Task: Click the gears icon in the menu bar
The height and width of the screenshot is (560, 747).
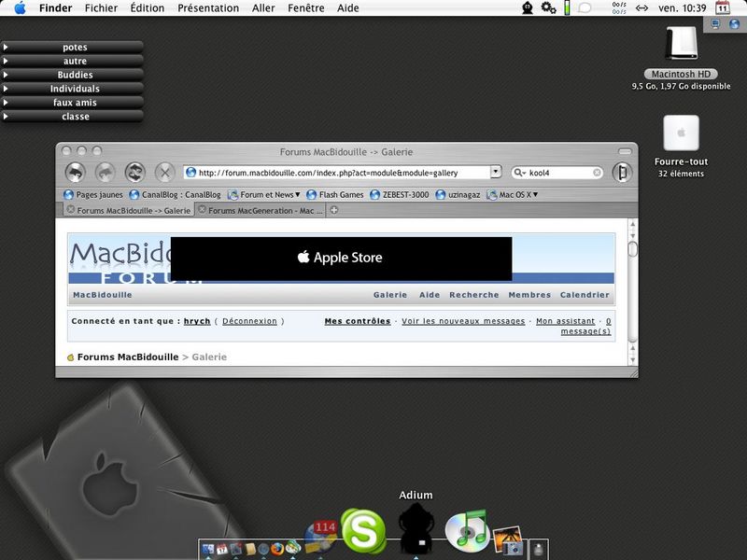Action: (x=548, y=8)
